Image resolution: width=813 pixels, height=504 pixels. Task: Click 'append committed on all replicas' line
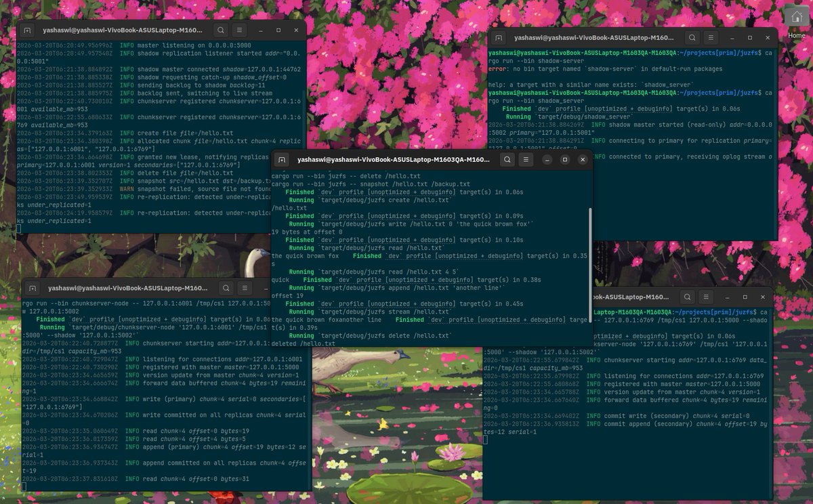163,467
